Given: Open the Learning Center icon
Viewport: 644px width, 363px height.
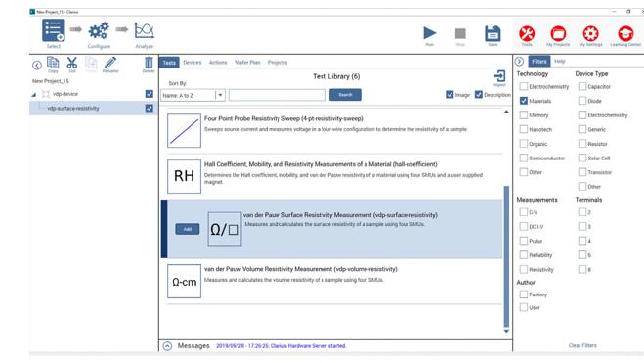Looking at the screenshot, I should (625, 33).
